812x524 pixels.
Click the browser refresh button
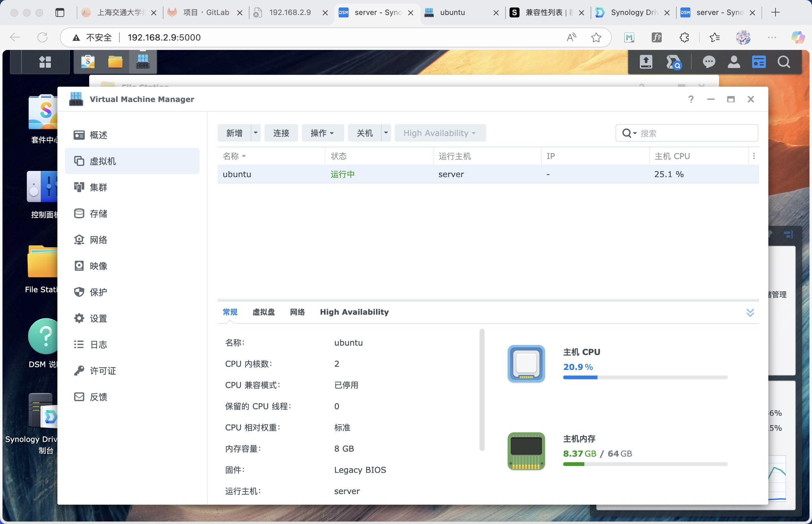click(42, 38)
